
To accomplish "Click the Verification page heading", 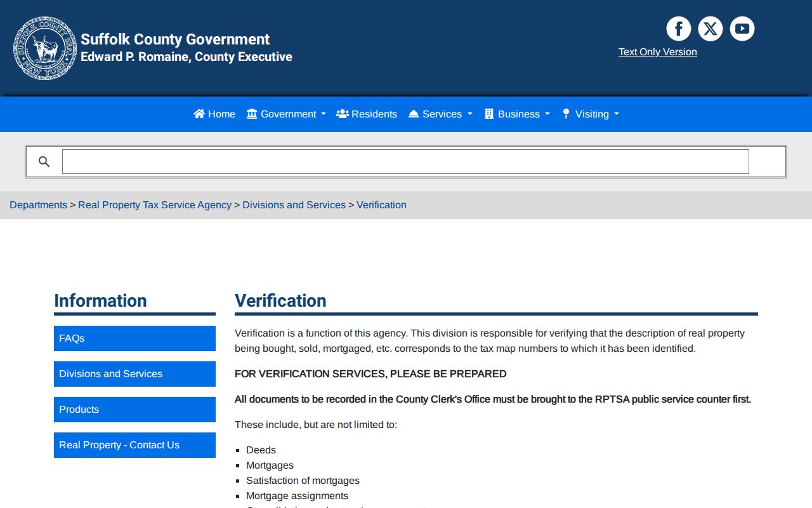I will tap(280, 300).
